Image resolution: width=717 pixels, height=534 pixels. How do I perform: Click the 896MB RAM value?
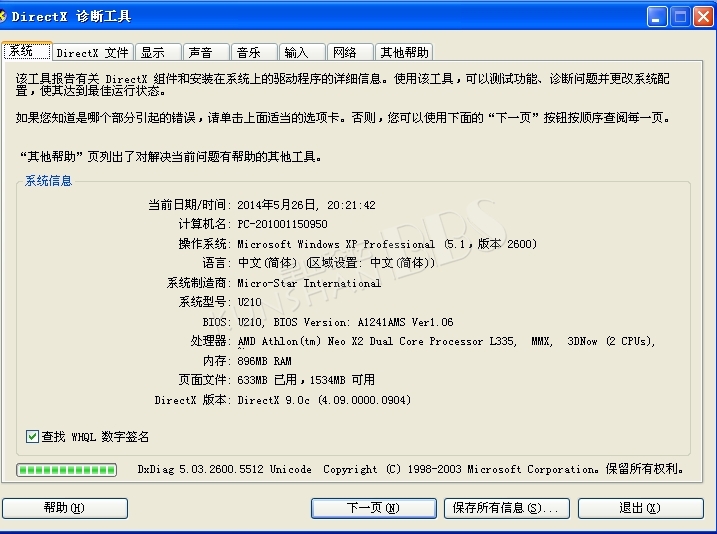pyautogui.click(x=264, y=361)
